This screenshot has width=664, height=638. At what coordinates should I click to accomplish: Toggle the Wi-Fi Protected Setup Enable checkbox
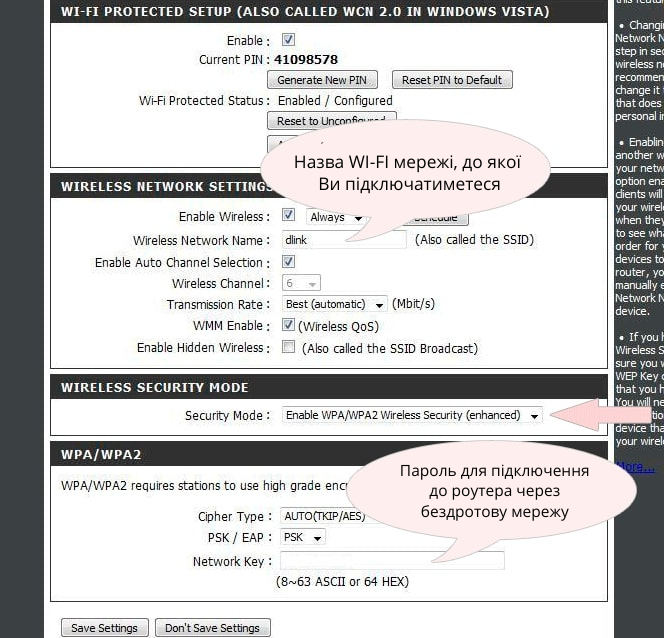(289, 40)
